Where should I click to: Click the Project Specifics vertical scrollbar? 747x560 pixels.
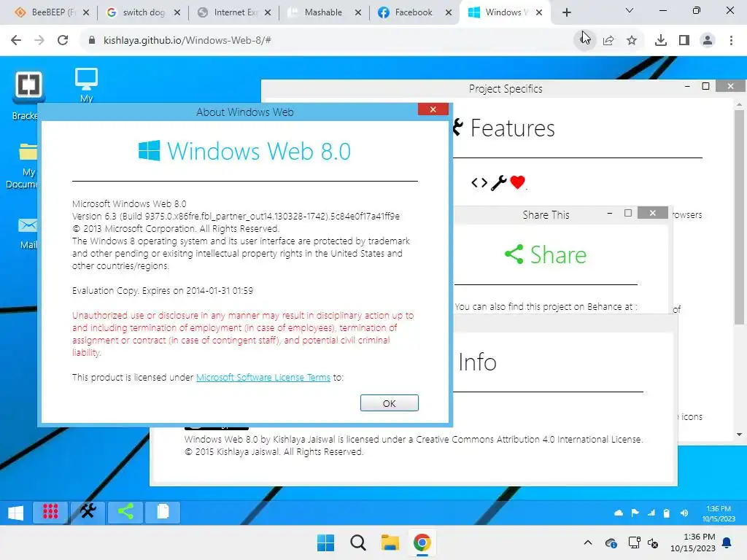pyautogui.click(x=739, y=217)
